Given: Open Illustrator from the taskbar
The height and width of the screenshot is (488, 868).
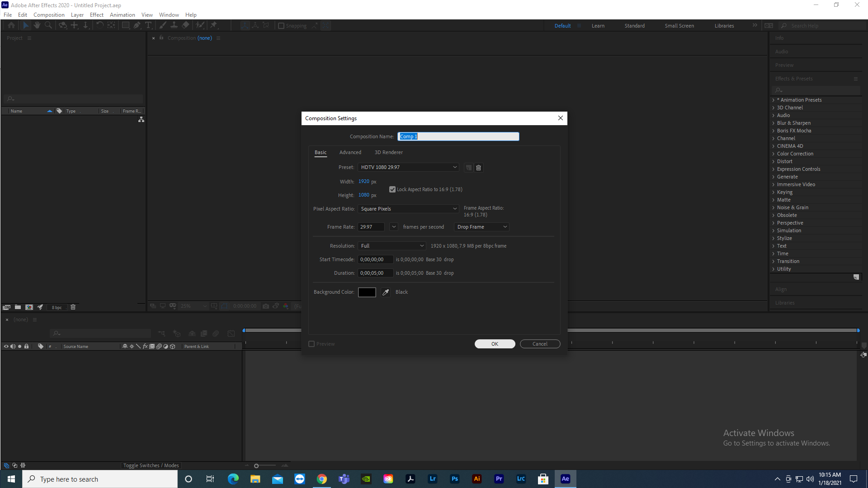Looking at the screenshot, I should [x=477, y=479].
